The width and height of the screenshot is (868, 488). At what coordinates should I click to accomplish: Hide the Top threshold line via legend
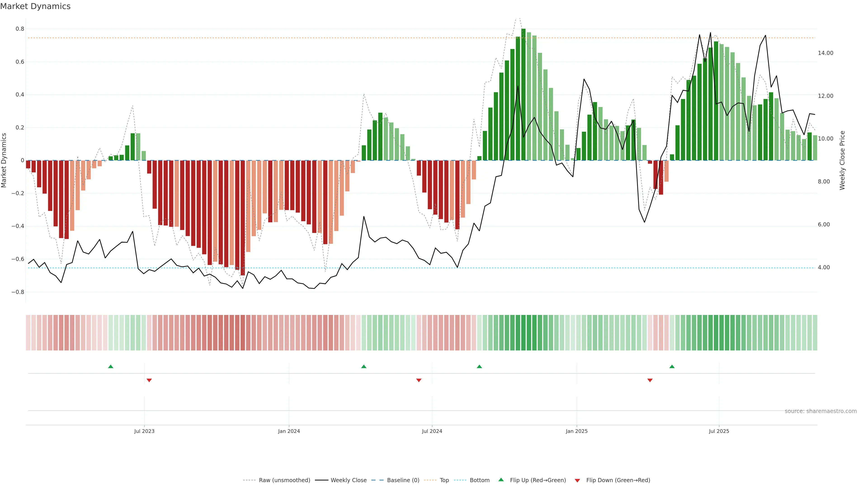(444, 480)
